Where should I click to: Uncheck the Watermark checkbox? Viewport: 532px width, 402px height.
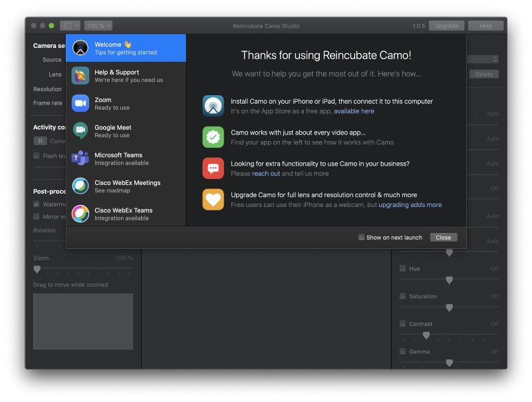click(37, 204)
